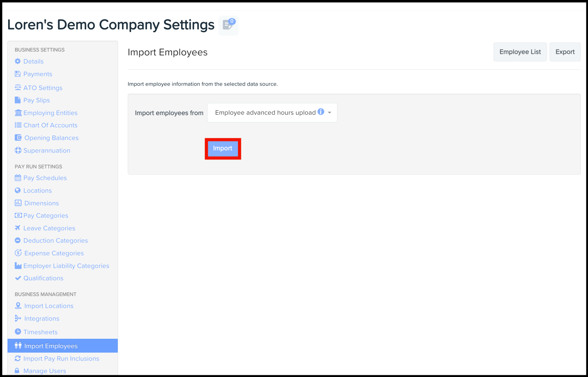Click the airplane icon for Leave Categories
588x377 pixels.
18,228
